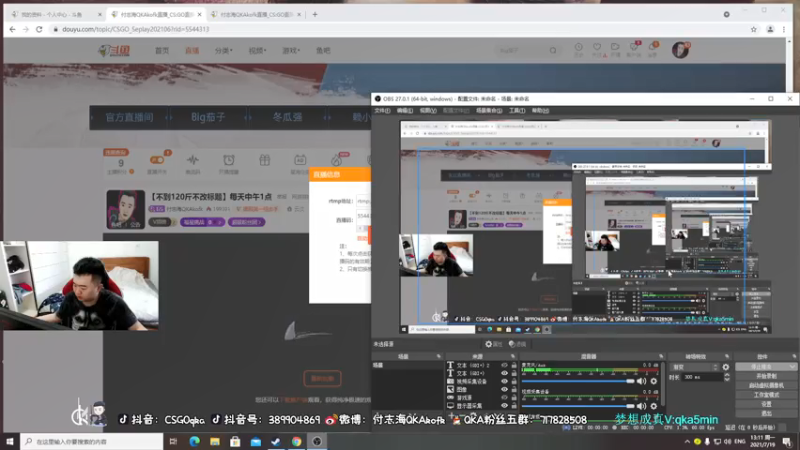Expand the 游戏 dropdown in Douyu nav
This screenshot has width=800, height=450.
(291, 51)
